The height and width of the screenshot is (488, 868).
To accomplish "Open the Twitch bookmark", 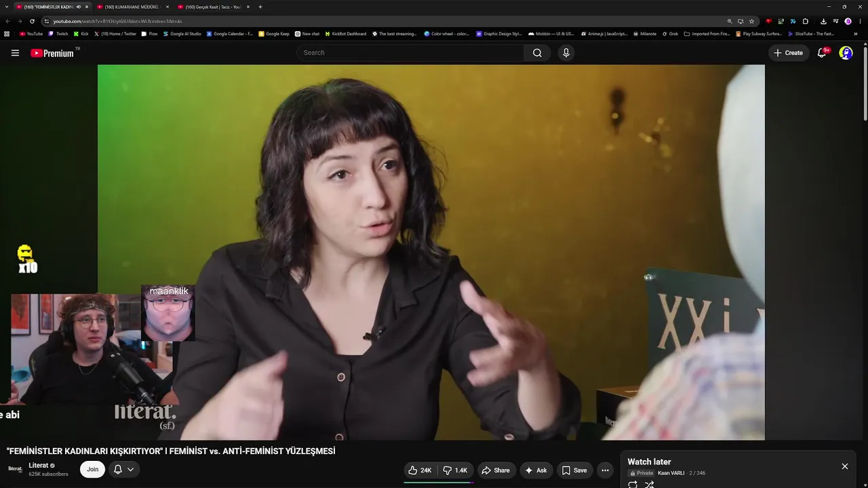I will coord(58,34).
